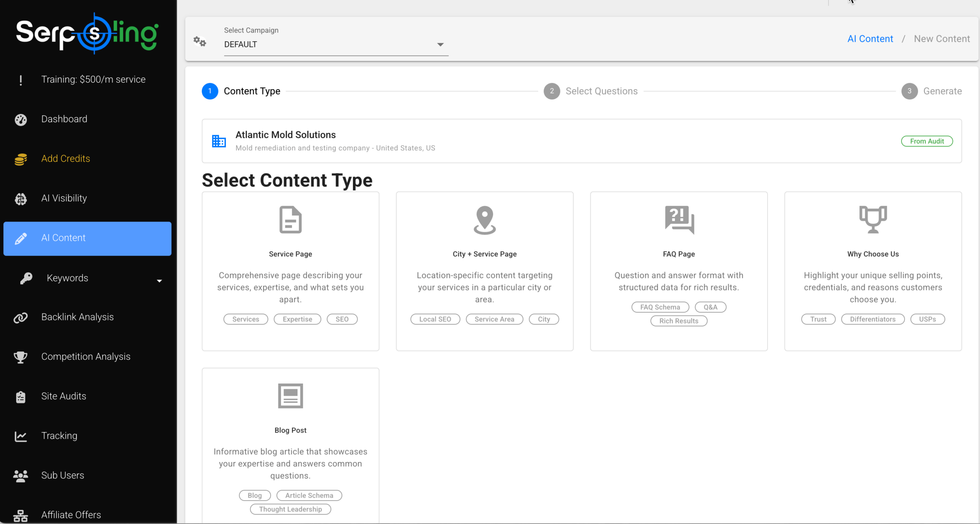Click the From Audit badge

926,141
